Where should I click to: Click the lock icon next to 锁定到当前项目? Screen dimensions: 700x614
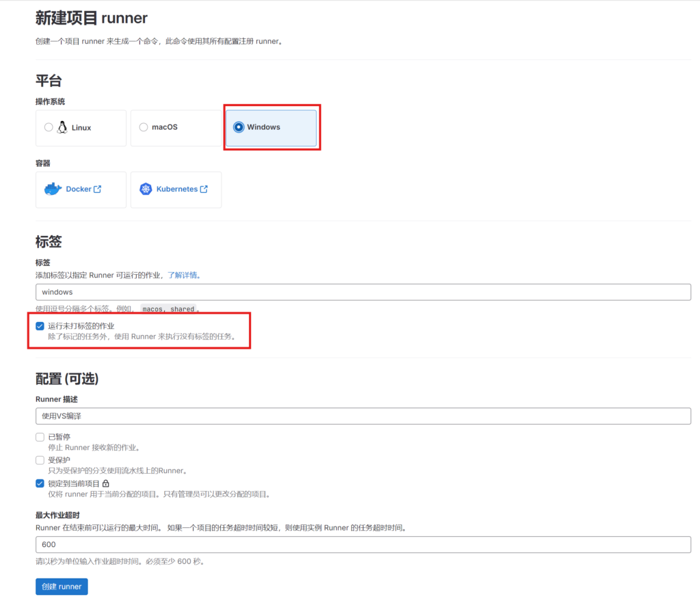pos(106,483)
